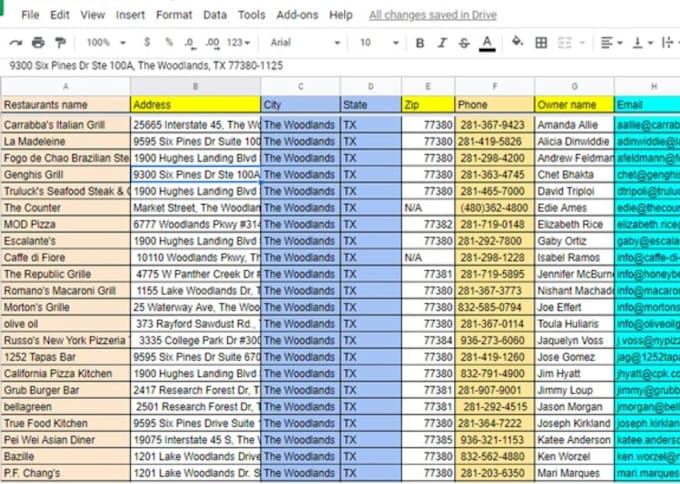Select the cyan 'Email' header cell
This screenshot has width=680, height=484.
(x=647, y=105)
